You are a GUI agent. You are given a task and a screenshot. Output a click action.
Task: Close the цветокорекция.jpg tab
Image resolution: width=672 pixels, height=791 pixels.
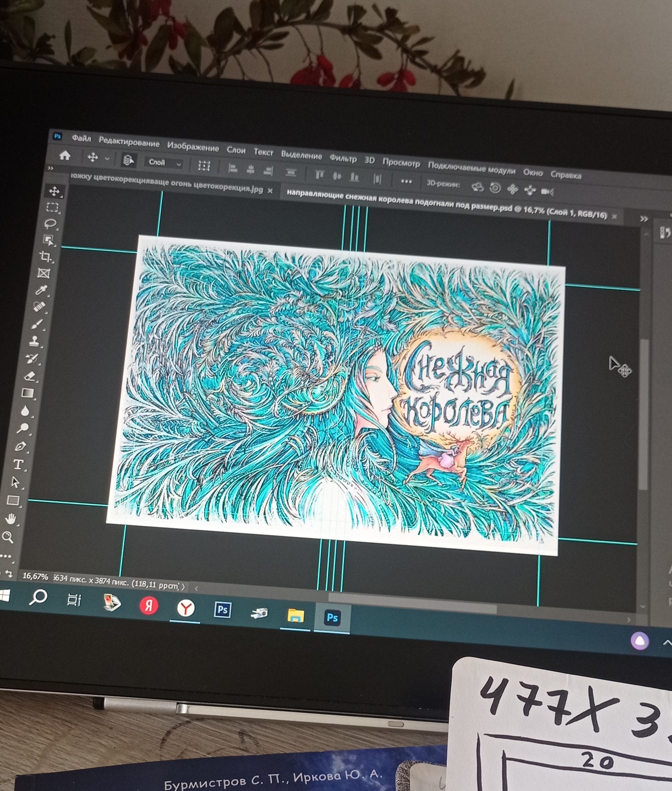pyautogui.click(x=270, y=191)
